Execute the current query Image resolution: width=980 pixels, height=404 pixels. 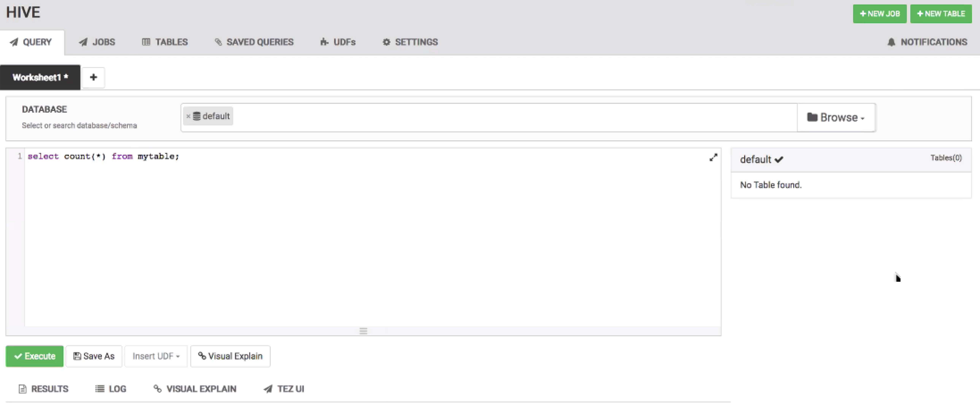tap(35, 356)
